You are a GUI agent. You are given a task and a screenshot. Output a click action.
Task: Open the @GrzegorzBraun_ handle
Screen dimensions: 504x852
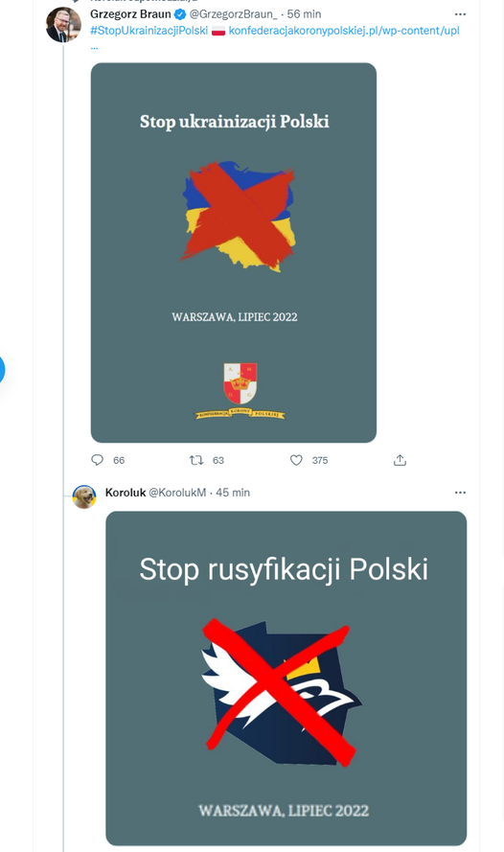(233, 14)
